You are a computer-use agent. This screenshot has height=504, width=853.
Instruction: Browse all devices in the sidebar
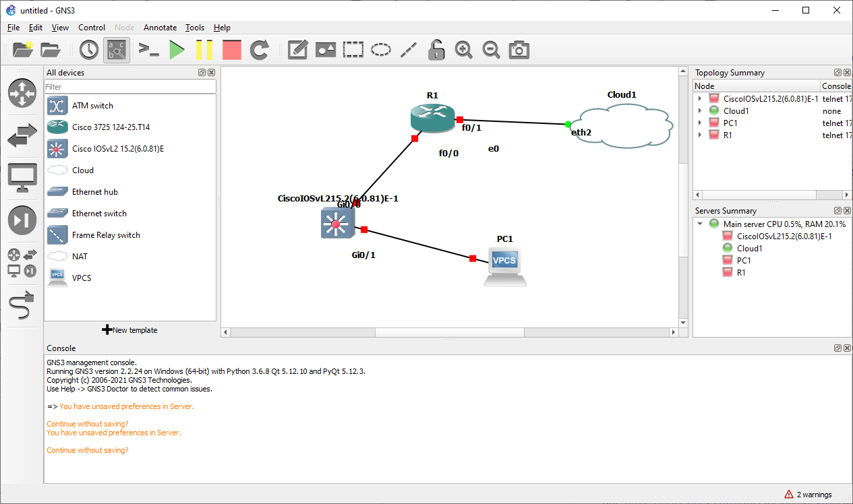coord(22,263)
